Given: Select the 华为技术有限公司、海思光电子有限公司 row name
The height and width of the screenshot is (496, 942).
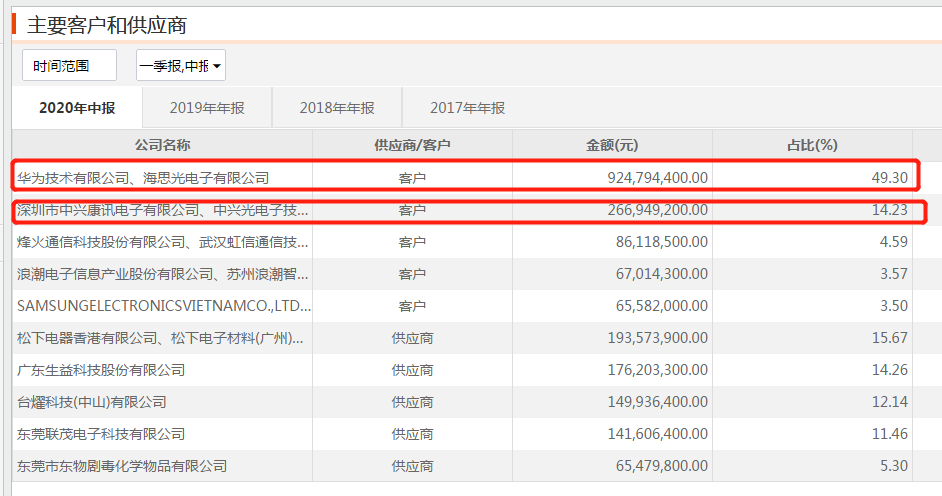Looking at the screenshot, I should 143,178.
